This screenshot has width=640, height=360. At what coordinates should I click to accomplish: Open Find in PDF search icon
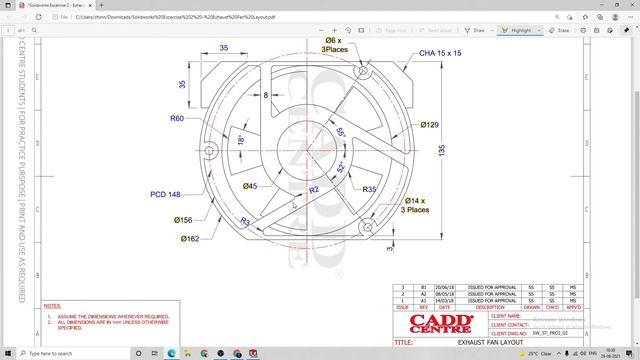coord(34,30)
